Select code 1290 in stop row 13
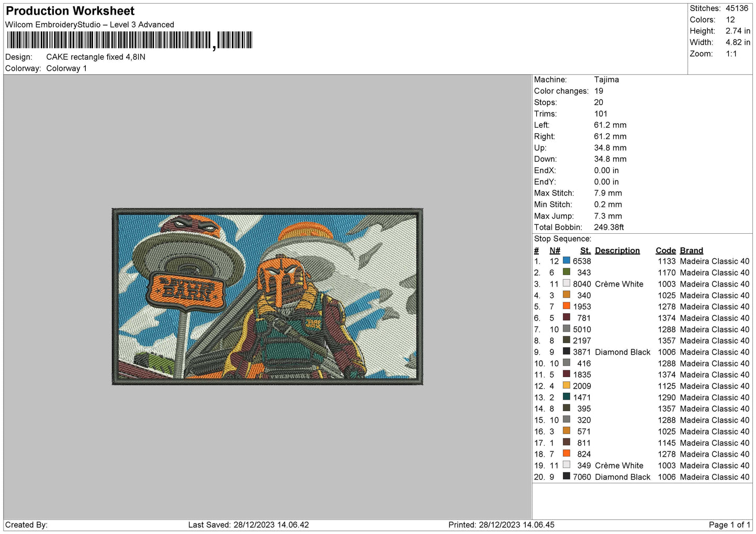756x534 pixels. pos(667,397)
